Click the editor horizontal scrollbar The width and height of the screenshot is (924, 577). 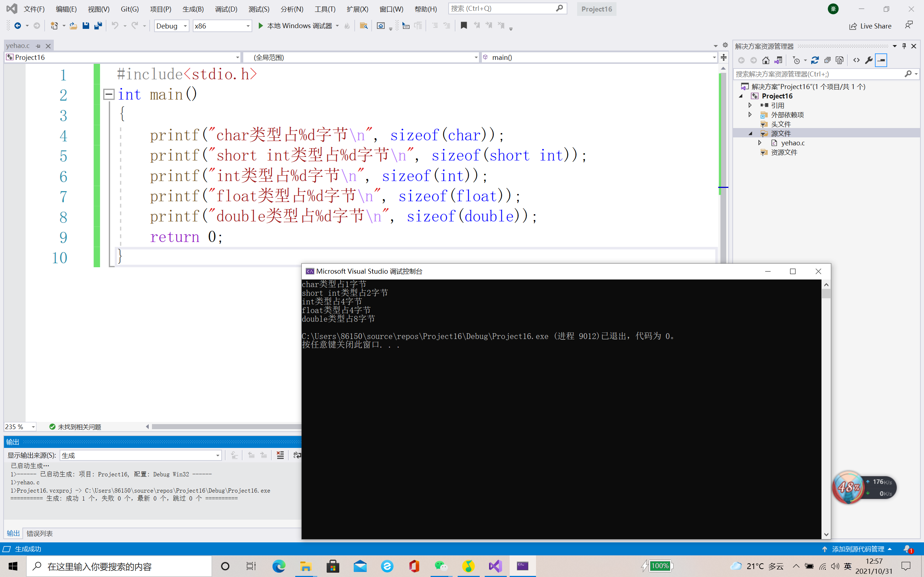[225, 427]
